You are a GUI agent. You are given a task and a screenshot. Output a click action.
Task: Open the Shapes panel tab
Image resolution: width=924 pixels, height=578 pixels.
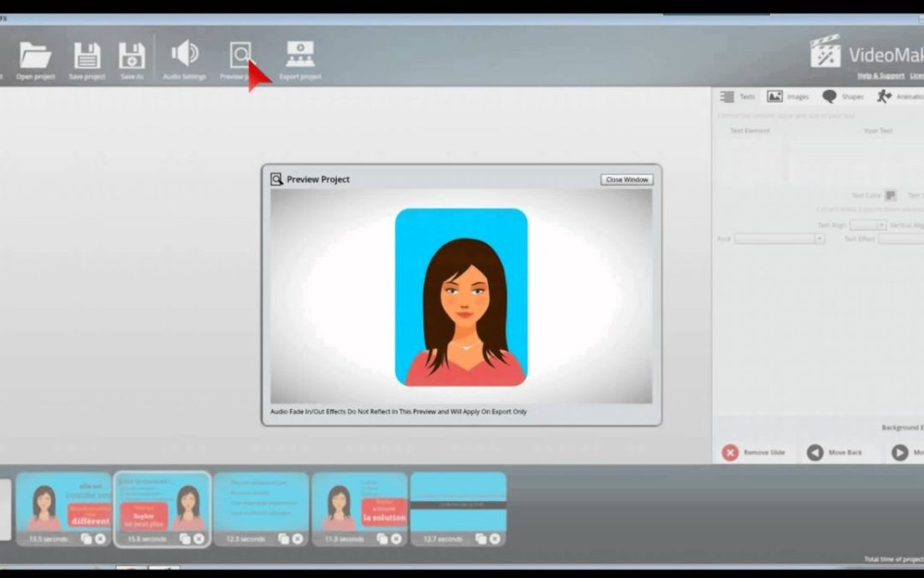844,96
